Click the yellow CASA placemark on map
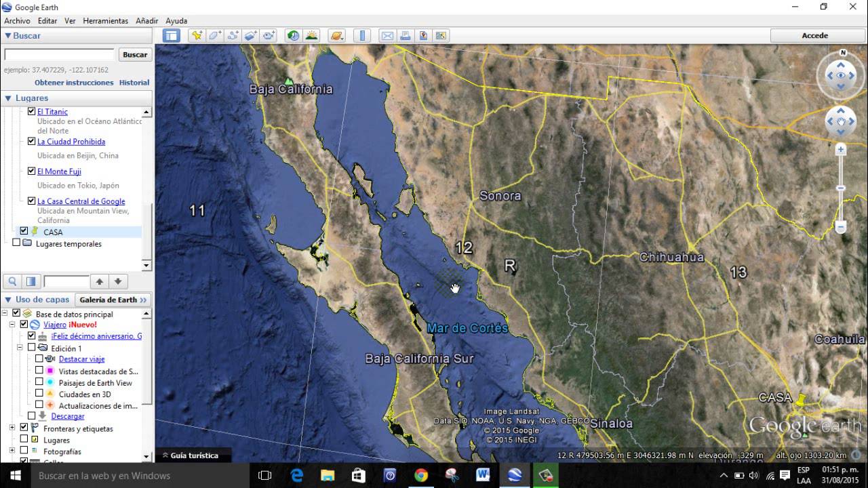 tap(802, 400)
